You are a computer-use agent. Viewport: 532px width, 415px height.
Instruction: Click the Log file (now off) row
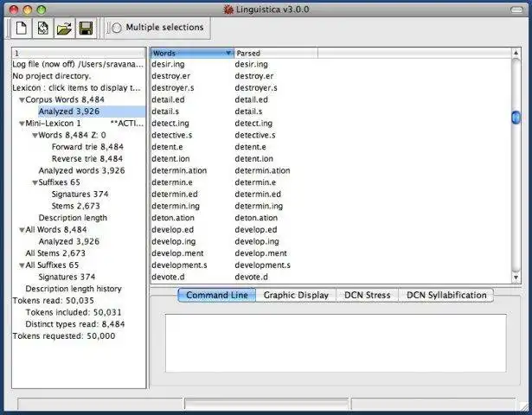78,65
